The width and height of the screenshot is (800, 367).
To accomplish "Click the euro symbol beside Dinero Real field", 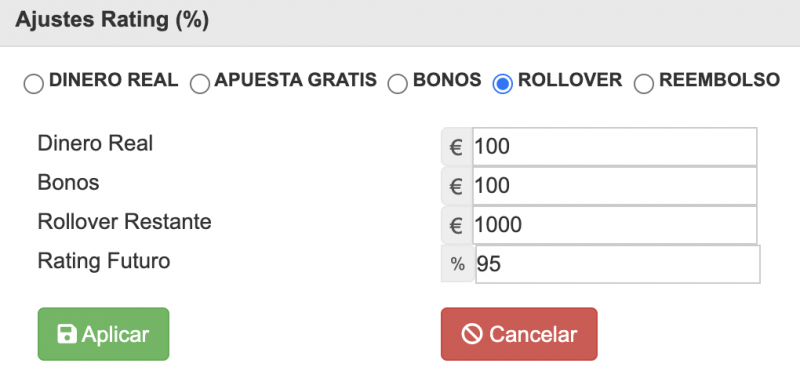I will click(x=456, y=147).
